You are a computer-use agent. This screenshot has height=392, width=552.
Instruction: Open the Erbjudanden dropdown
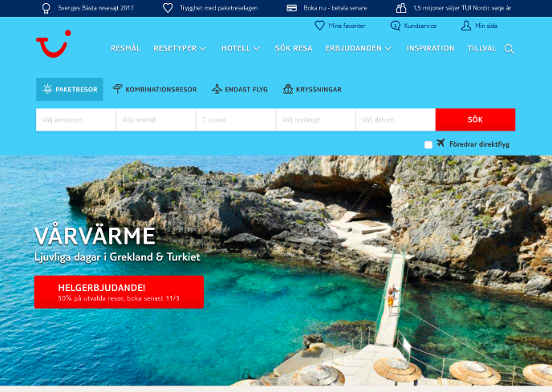pyautogui.click(x=358, y=48)
